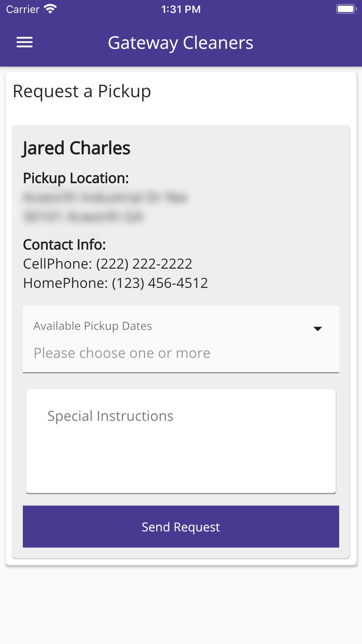This screenshot has width=362, height=644.
Task: Open the navigation hamburger menu
Action: 24,42
